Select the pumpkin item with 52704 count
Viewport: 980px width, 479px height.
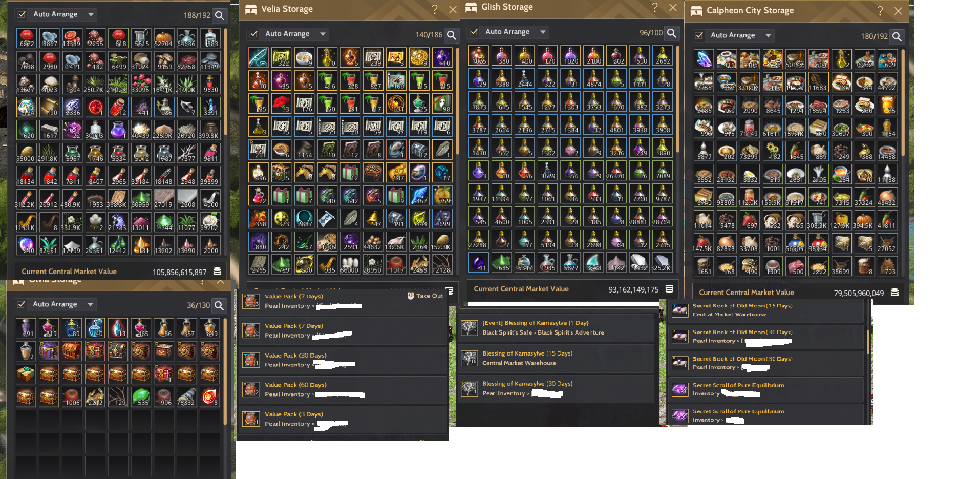pyautogui.click(x=163, y=38)
